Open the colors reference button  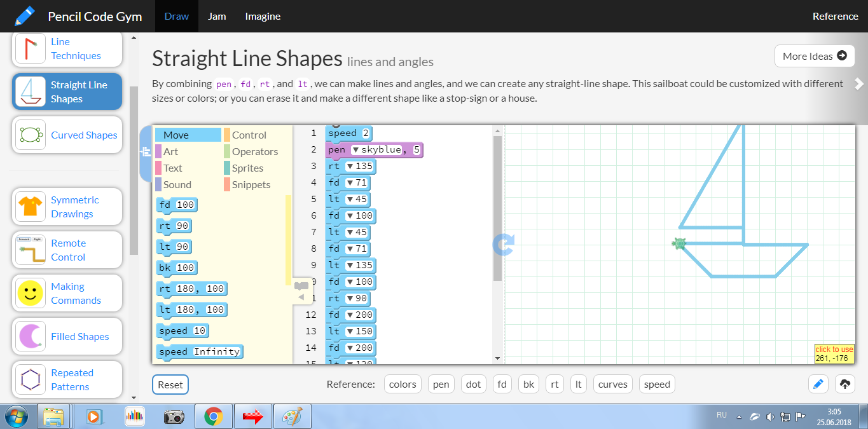(x=403, y=384)
